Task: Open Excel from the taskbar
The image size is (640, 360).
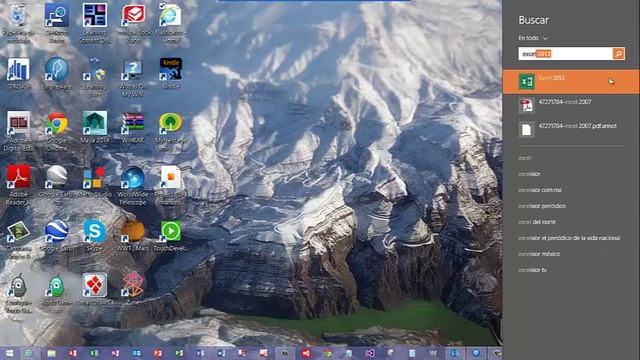Action: [x=94, y=353]
